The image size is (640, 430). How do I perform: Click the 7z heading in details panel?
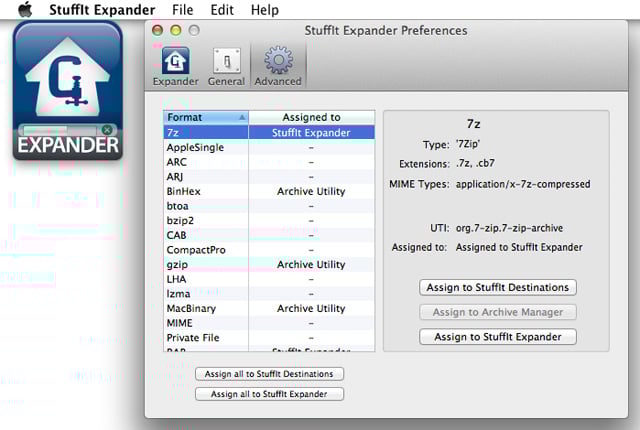coord(473,124)
